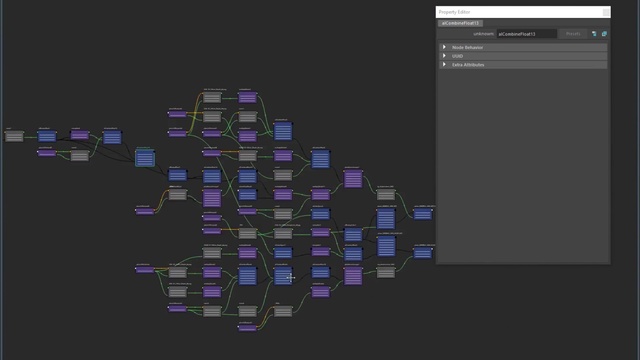640x360 pixels.
Task: Click the Property Editor title bar
Action: [518, 12]
